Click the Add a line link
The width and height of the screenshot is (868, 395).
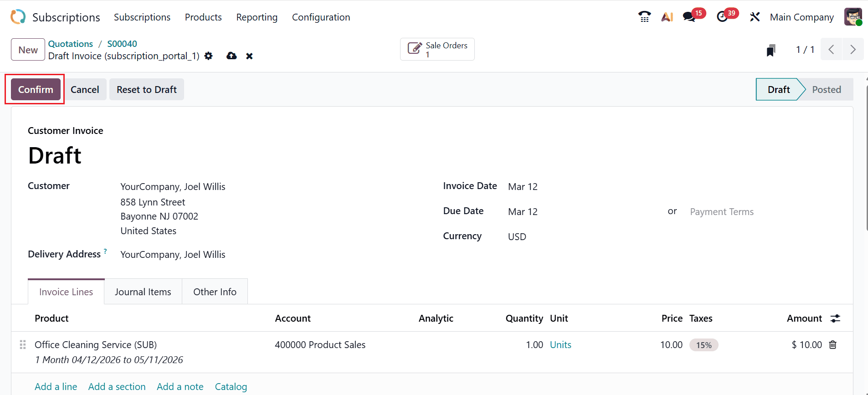[56, 387]
